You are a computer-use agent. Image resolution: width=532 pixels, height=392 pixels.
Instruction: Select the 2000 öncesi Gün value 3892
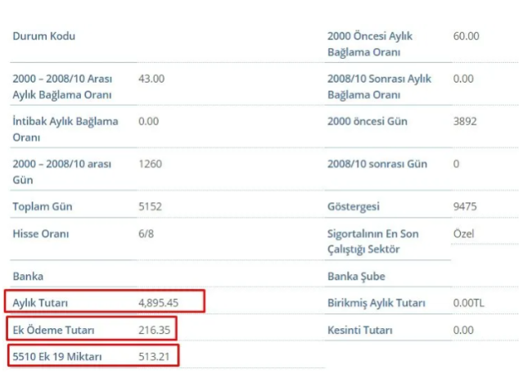465,121
